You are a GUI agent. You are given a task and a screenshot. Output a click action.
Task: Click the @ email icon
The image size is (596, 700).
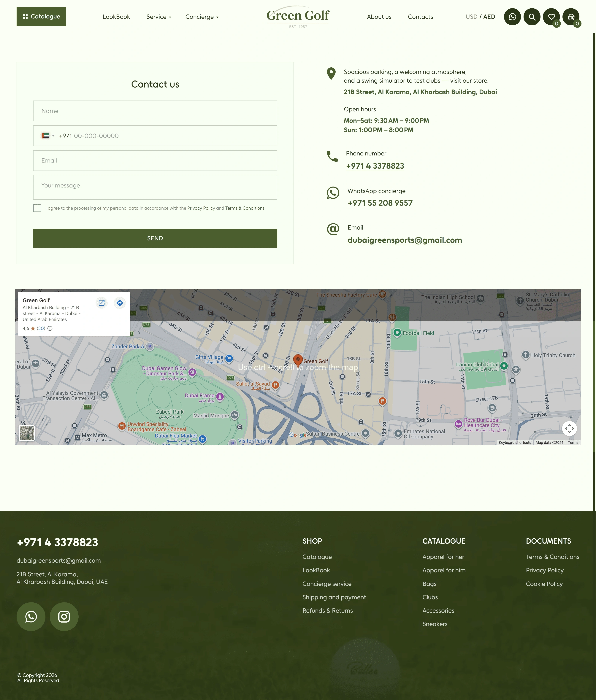333,229
